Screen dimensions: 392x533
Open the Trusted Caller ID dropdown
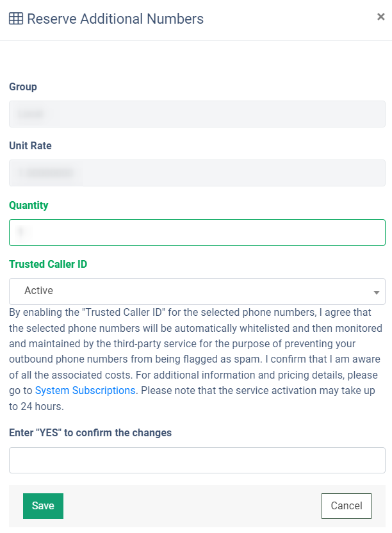[197, 291]
